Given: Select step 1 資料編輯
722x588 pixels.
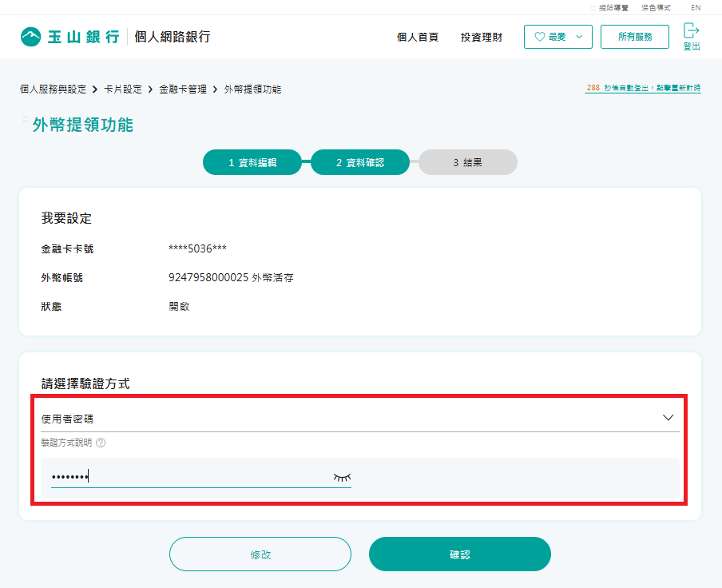Looking at the screenshot, I should click(252, 162).
